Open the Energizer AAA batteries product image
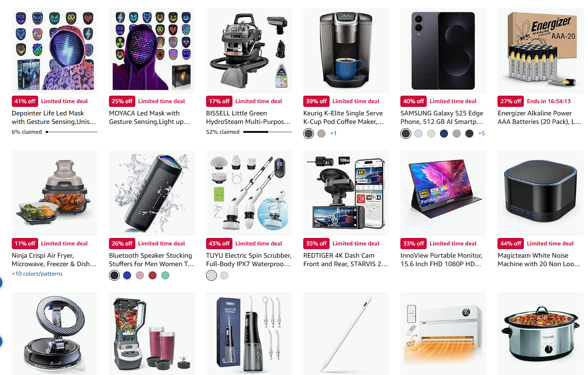Image resolution: width=588 pixels, height=375 pixels. point(540,51)
